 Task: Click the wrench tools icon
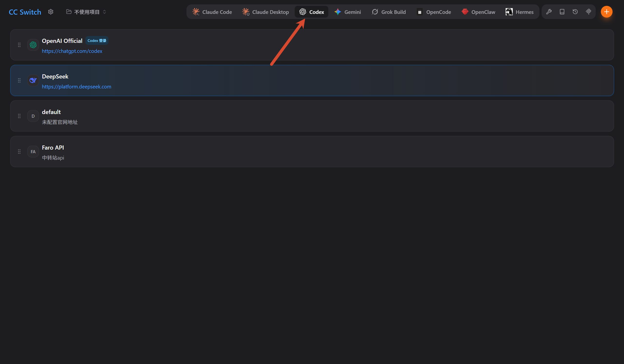click(549, 12)
